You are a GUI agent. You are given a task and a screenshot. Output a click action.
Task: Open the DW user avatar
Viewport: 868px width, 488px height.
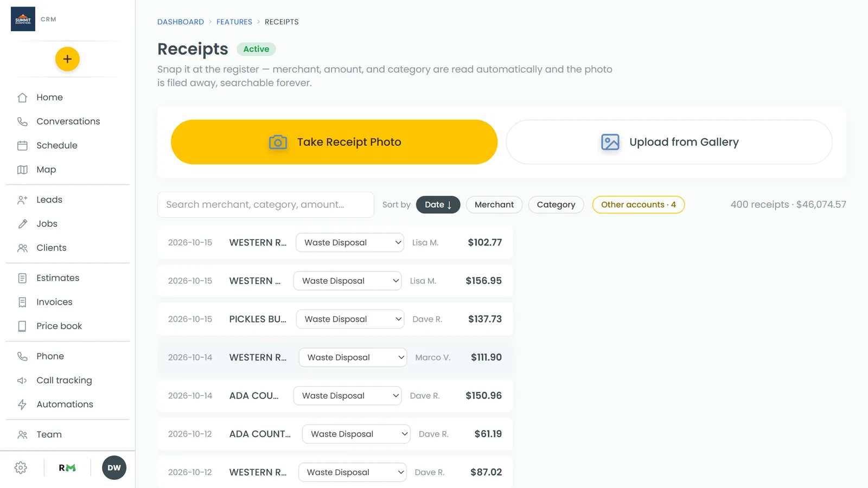point(114,468)
